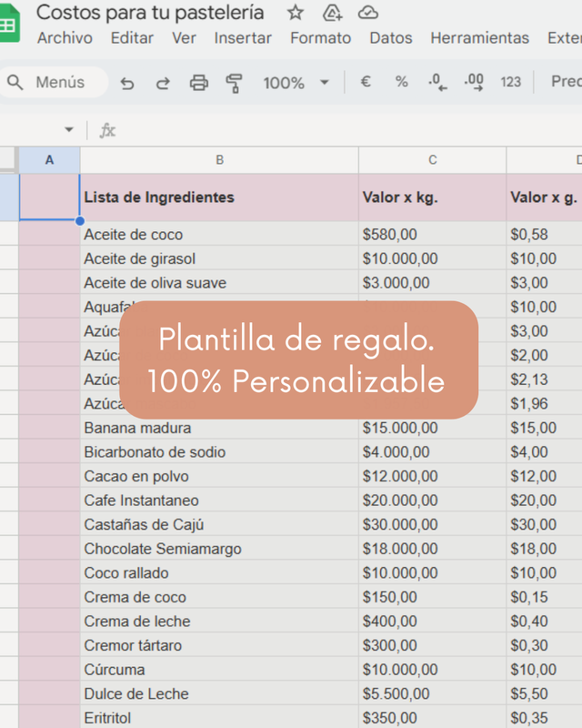Image resolution: width=582 pixels, height=728 pixels.
Task: Click the print icon
Action: (198, 83)
